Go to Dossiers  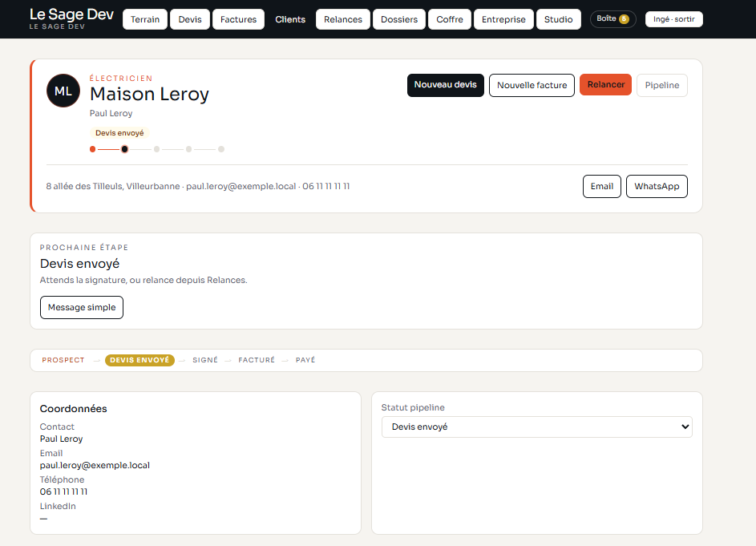[x=399, y=19]
